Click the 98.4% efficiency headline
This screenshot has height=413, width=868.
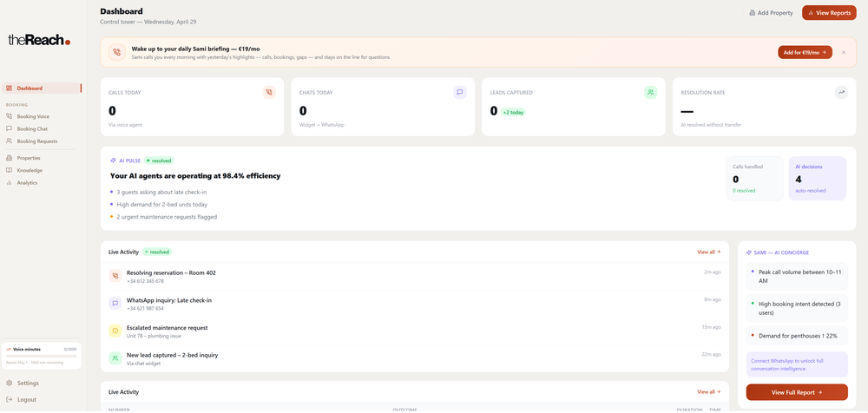tap(194, 176)
